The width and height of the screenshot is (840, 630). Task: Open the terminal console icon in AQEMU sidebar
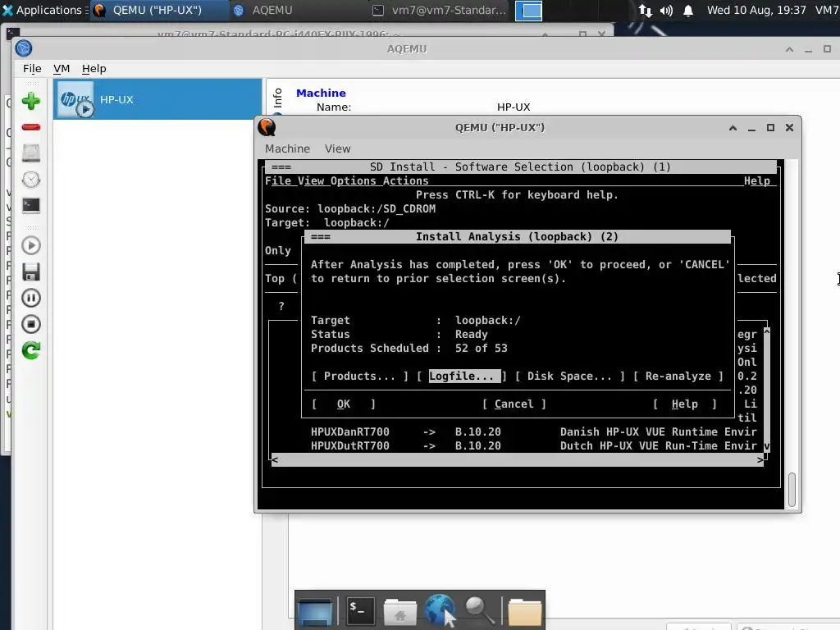(x=31, y=205)
